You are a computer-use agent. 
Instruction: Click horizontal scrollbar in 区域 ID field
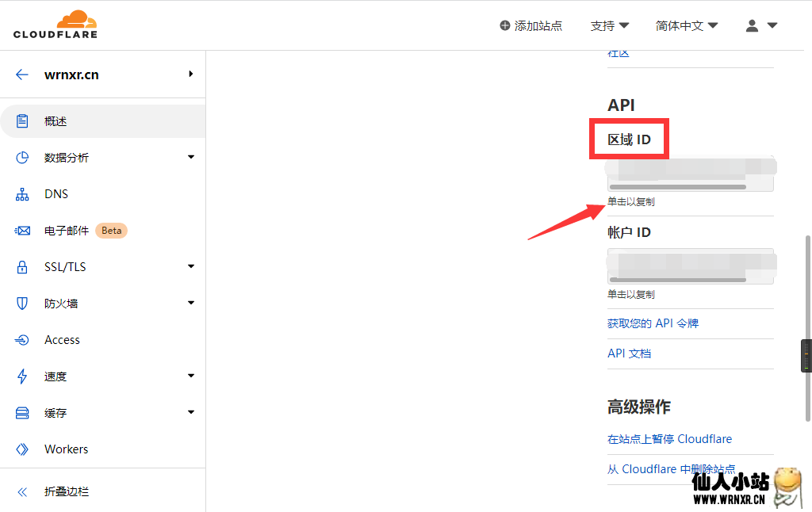[x=678, y=187]
